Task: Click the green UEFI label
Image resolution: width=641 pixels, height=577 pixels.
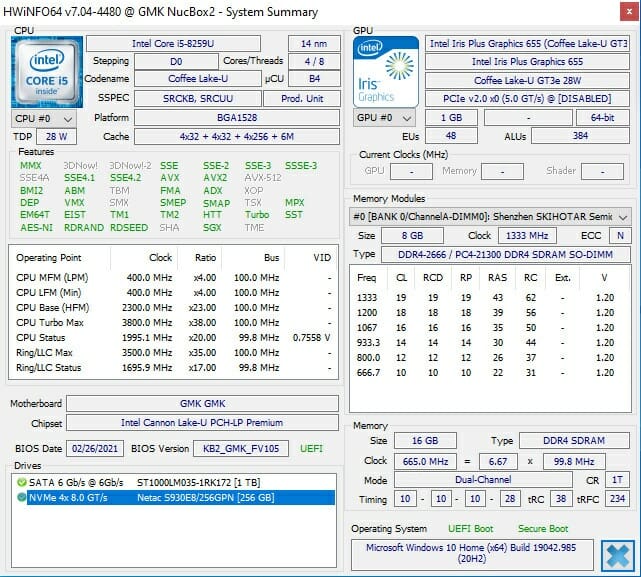Action: click(x=311, y=449)
